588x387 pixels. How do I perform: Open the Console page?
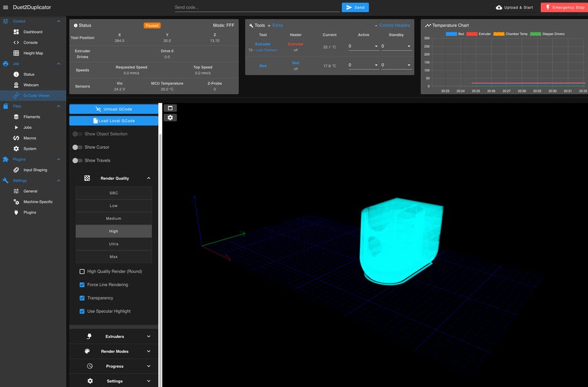click(x=30, y=42)
